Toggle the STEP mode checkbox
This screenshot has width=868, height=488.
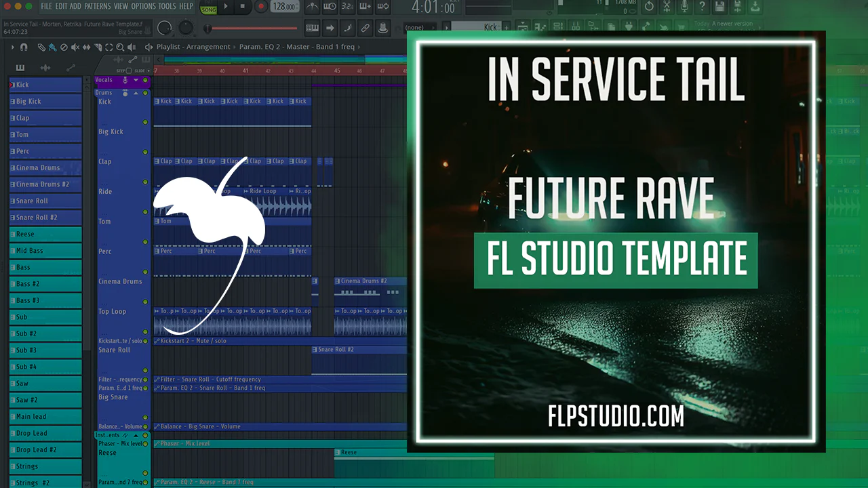click(129, 70)
